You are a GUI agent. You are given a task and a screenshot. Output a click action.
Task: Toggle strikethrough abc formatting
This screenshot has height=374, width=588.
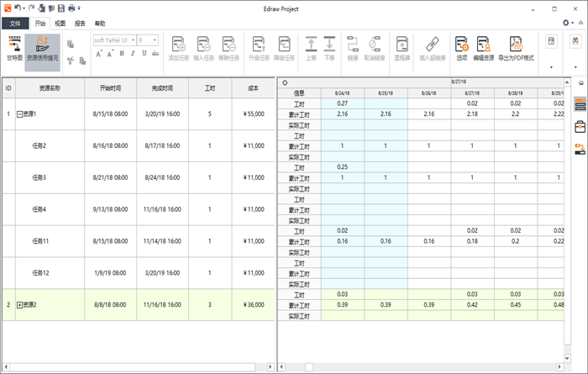tap(155, 54)
